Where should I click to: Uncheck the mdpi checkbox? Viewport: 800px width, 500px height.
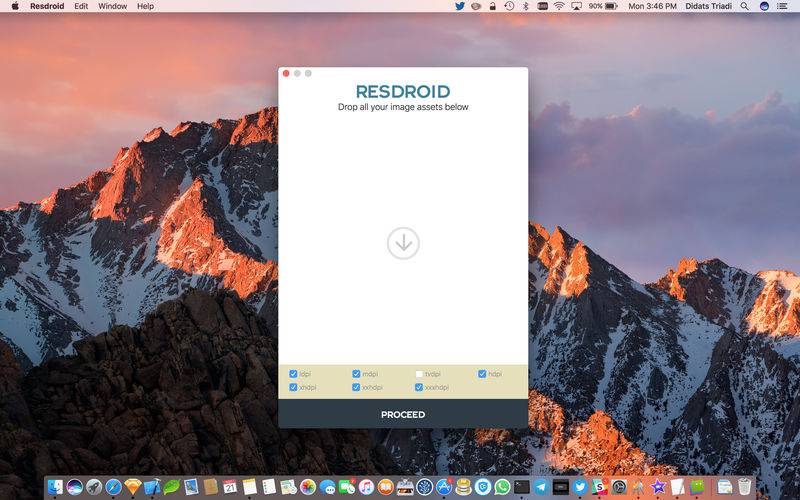[x=356, y=374]
